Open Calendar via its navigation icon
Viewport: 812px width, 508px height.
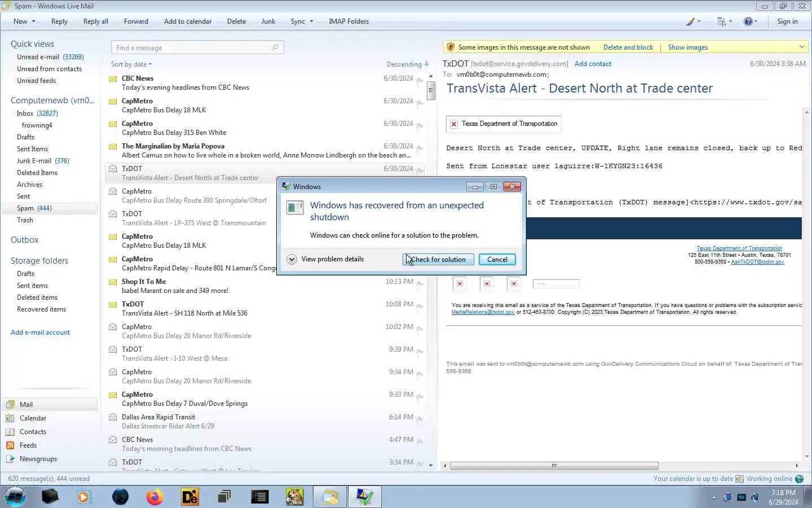(x=10, y=418)
